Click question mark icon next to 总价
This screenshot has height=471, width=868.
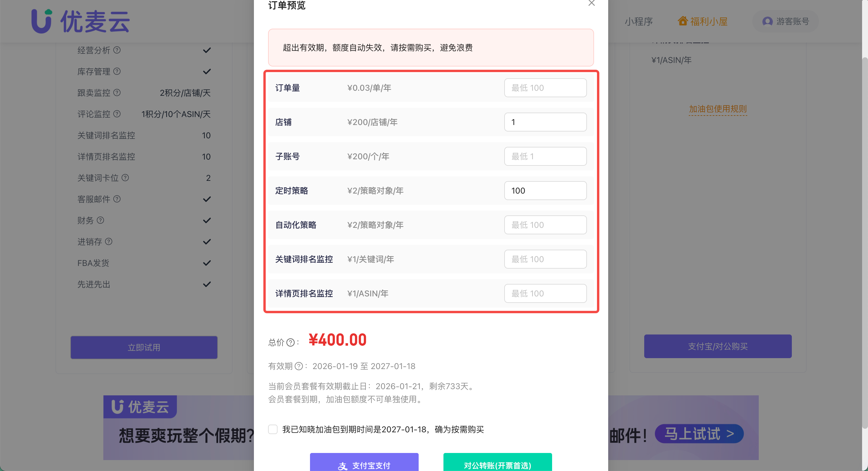point(291,342)
